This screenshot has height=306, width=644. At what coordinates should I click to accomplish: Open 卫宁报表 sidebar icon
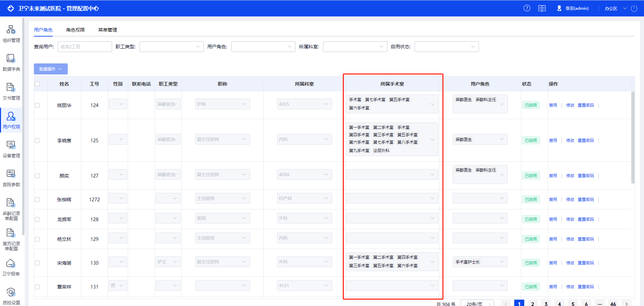click(11, 267)
